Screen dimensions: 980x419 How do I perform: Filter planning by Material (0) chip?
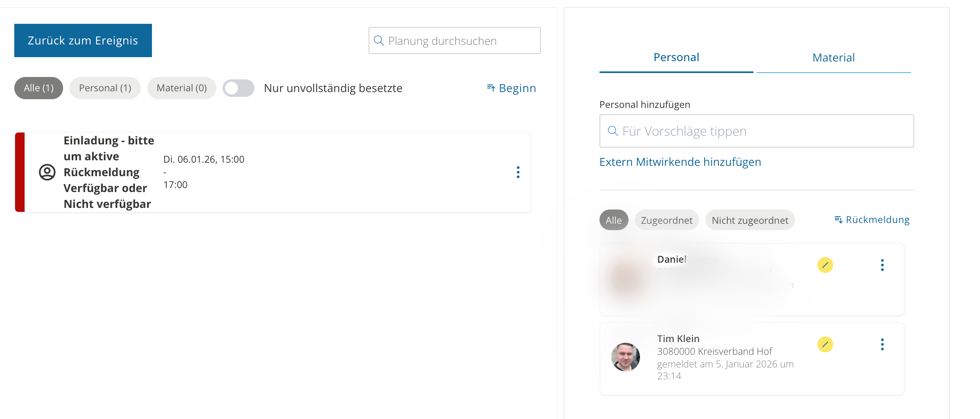point(181,88)
